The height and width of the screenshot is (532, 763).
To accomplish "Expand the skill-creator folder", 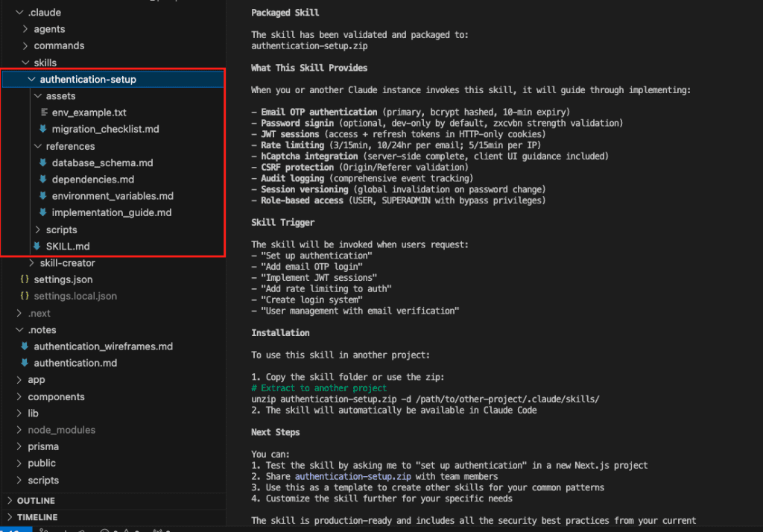I will 31,263.
